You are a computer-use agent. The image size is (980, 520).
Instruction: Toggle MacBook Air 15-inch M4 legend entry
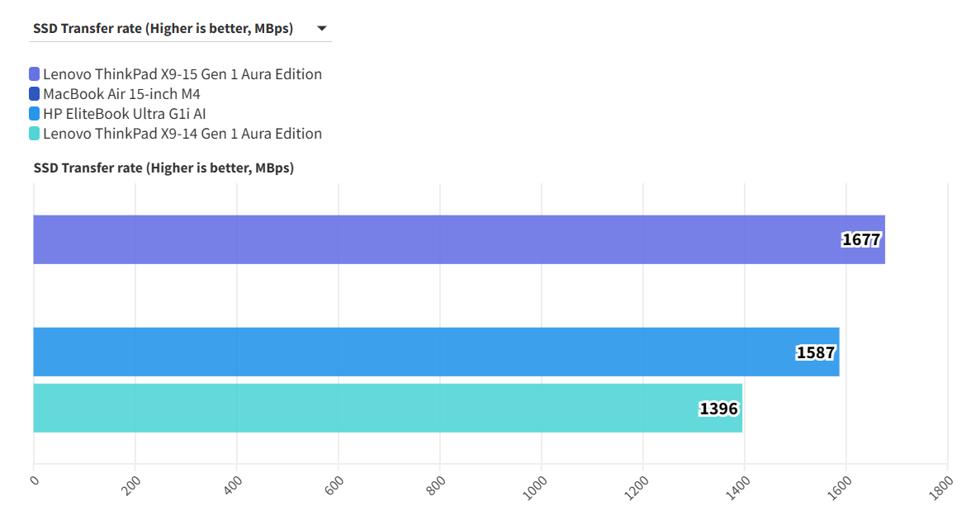pyautogui.click(x=121, y=94)
